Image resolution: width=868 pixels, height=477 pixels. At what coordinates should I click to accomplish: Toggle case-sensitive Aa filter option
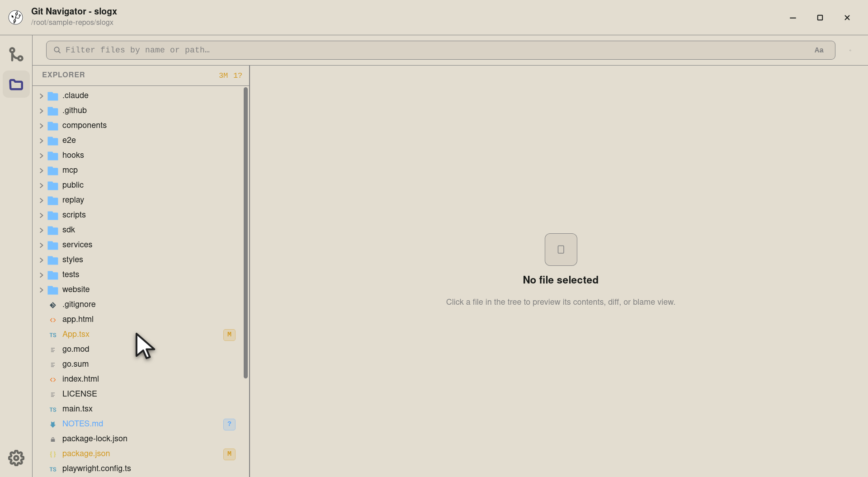tap(819, 50)
